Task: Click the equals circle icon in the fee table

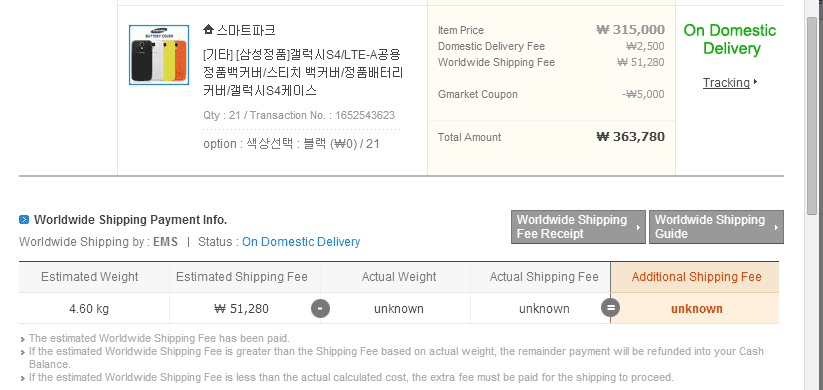Action: [610, 308]
